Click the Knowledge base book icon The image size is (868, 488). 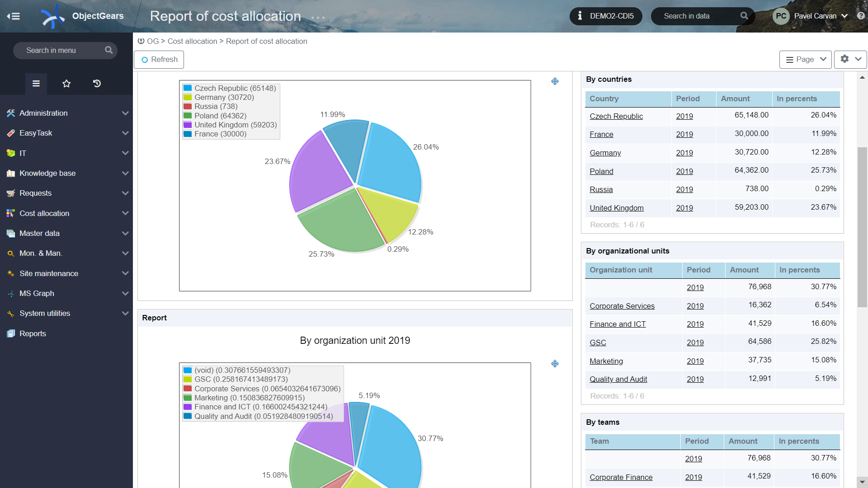pos(11,173)
